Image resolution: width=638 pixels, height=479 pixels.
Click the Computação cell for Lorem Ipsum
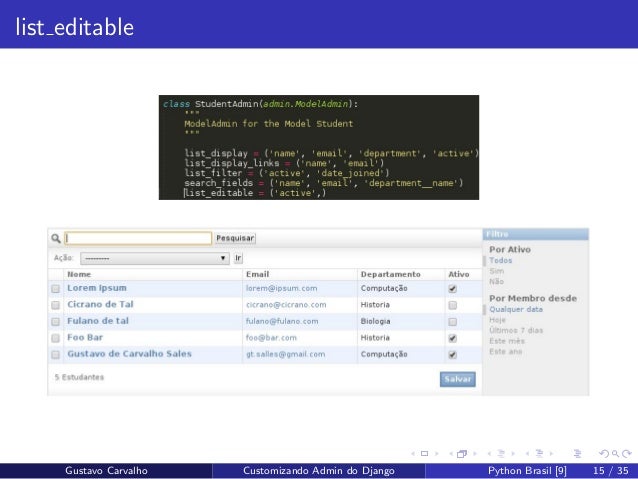384,289
